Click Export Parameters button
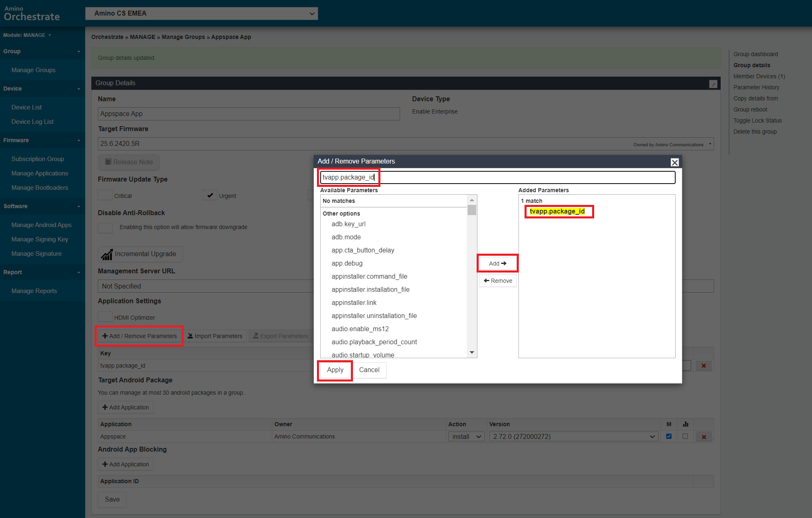812x518 pixels. coord(280,336)
